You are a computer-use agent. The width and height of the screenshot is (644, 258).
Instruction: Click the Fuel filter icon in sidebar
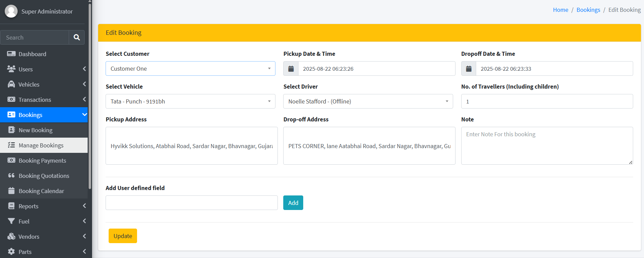(x=11, y=221)
